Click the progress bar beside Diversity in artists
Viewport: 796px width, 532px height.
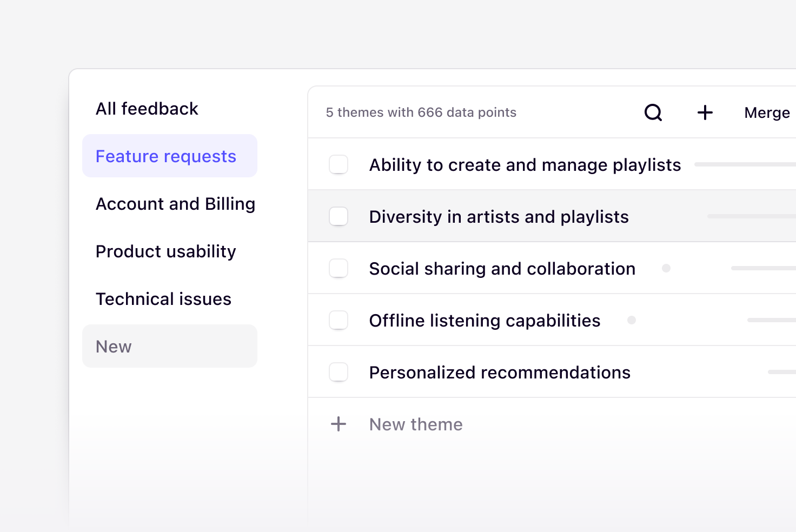(x=752, y=216)
